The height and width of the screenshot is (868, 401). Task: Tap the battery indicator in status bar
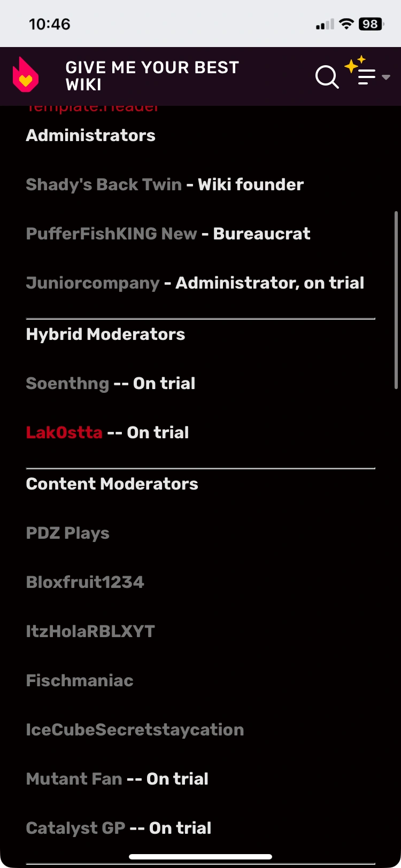(371, 24)
